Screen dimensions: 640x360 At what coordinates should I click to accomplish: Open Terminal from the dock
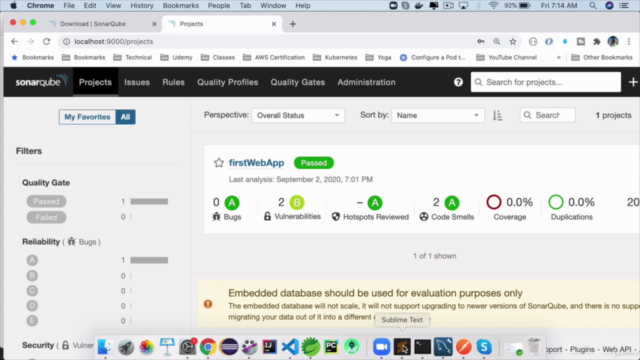tap(422, 347)
